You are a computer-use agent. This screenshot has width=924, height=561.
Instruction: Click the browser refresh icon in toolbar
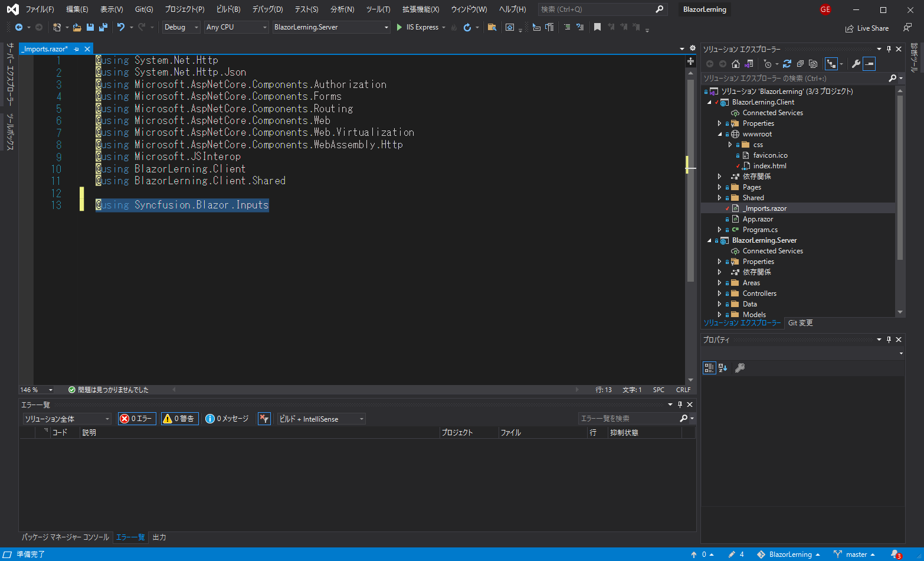[x=467, y=27]
